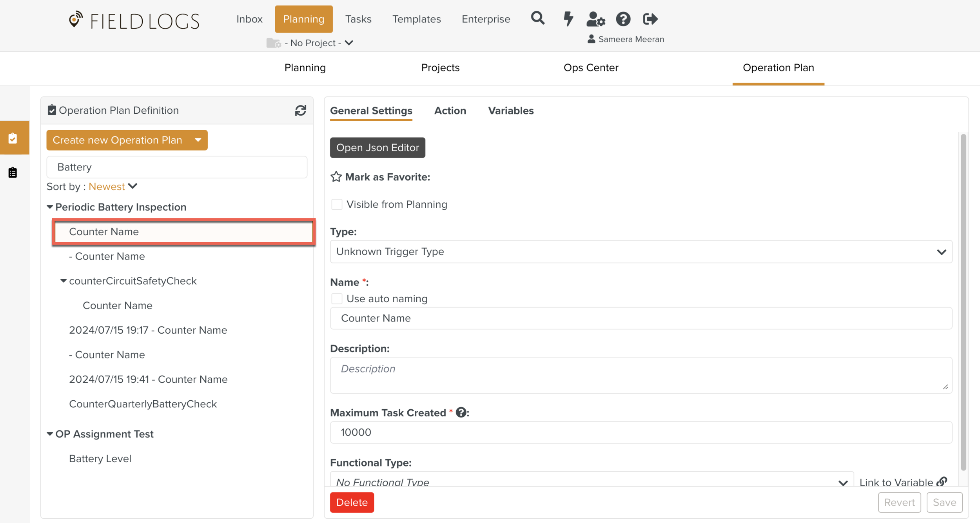
Task: Click the help question mark icon
Action: coord(623,19)
